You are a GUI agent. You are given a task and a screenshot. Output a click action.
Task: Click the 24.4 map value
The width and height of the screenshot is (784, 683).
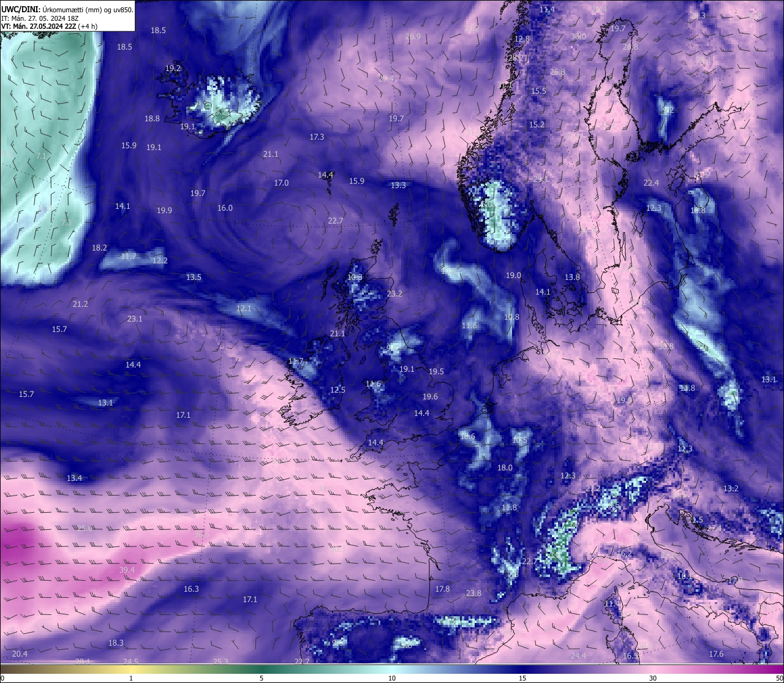[578, 655]
